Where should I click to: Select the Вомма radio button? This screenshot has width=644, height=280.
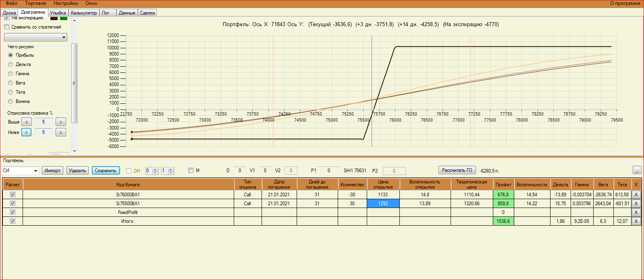pyautogui.click(x=10, y=101)
